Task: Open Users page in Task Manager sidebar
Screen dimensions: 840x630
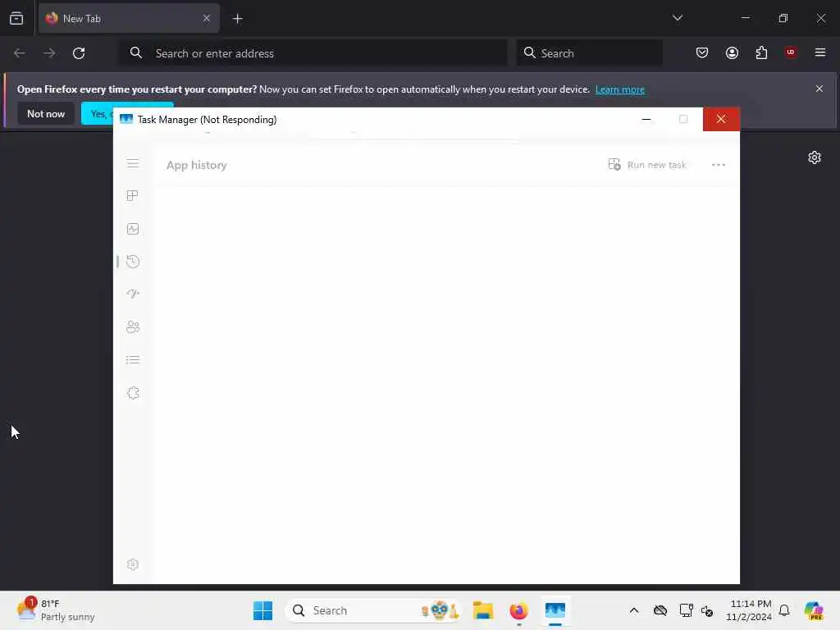Action: coord(133,326)
